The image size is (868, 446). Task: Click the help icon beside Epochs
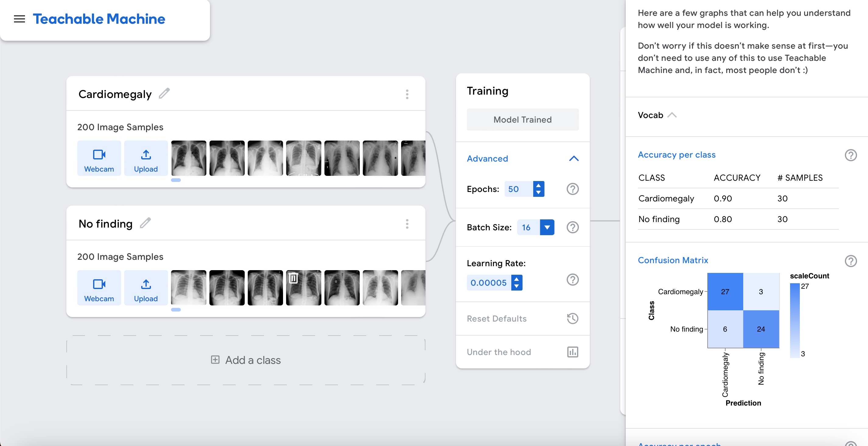click(572, 189)
